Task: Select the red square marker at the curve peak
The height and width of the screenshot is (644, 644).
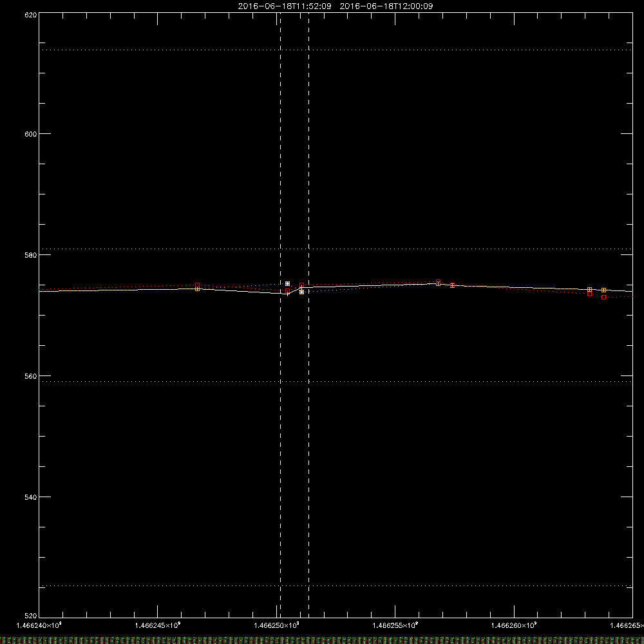Action: pyautogui.click(x=438, y=282)
